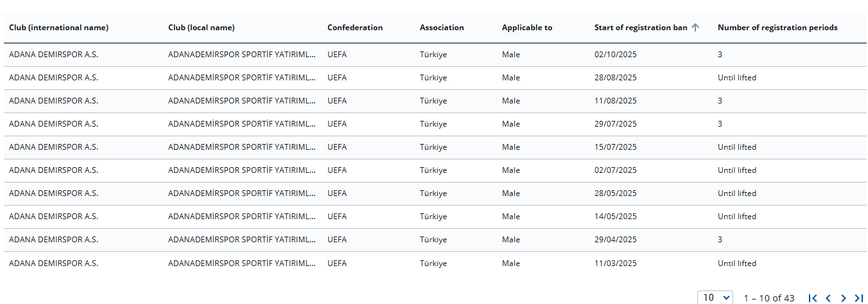
Task: Jump to the last page of results
Action: coord(859,298)
